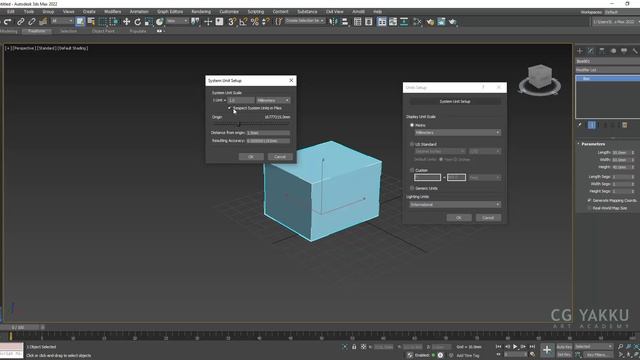Toggle Generate Mapping Coords checkbox
Viewport: 640px width, 360px height.
point(589,200)
